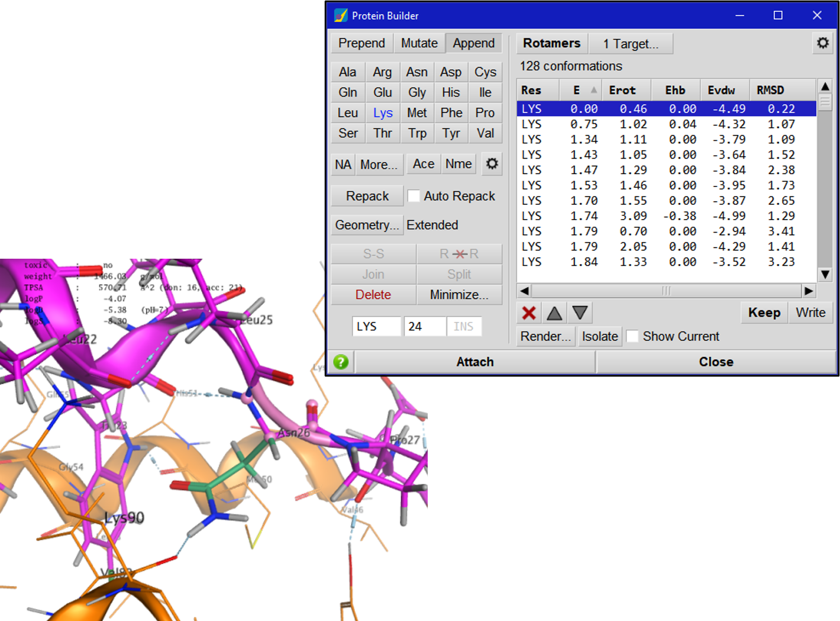Sort rotamers with the E column arrow
The height and width of the screenshot is (621, 840).
click(x=593, y=90)
